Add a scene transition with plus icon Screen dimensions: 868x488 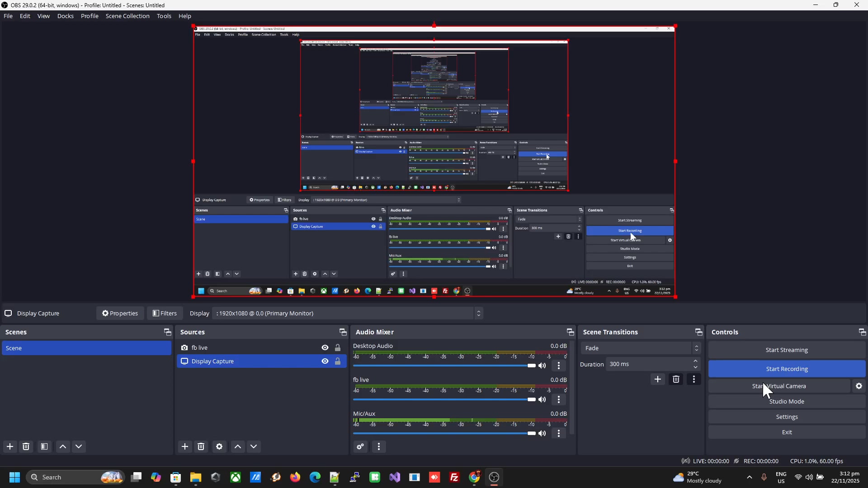(x=658, y=379)
